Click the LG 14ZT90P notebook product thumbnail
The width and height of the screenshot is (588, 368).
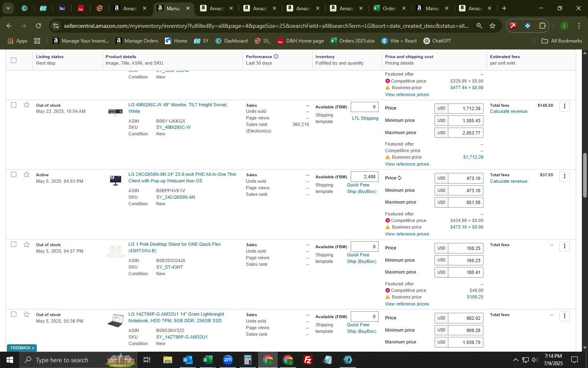[116, 321]
